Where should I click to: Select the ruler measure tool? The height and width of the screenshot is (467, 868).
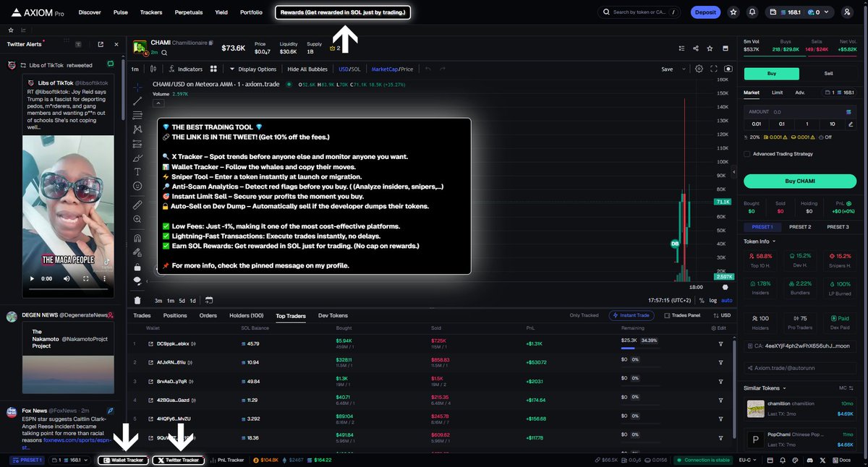click(x=137, y=205)
